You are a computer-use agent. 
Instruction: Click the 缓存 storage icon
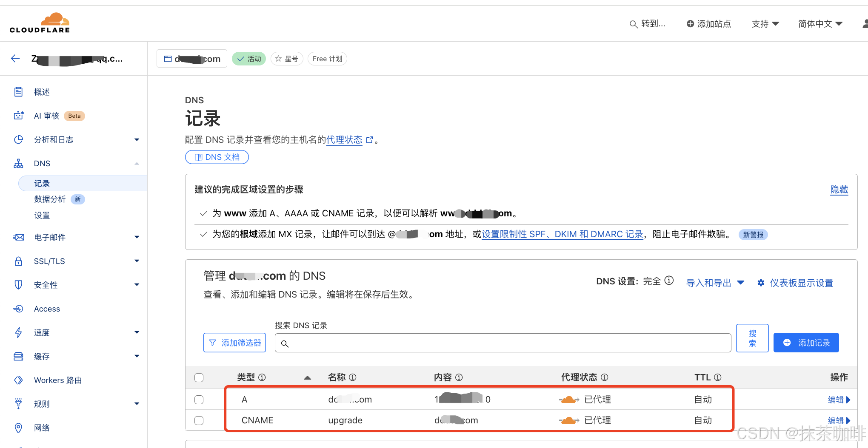(18, 356)
